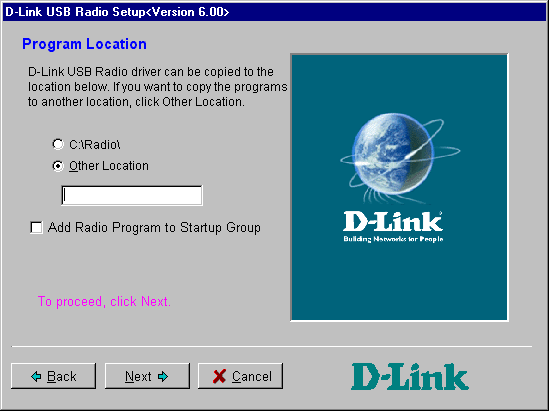549x411 pixels.
Task: Click the Other Location label text
Action: (x=109, y=166)
